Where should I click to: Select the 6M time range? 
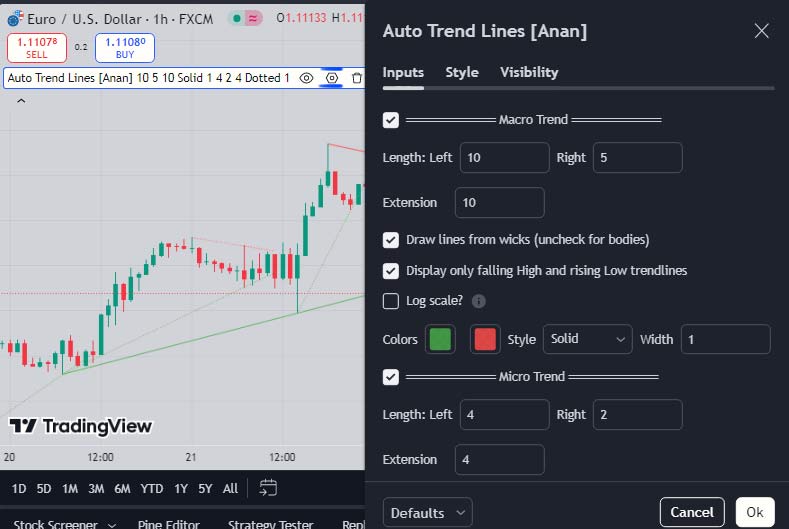122,488
